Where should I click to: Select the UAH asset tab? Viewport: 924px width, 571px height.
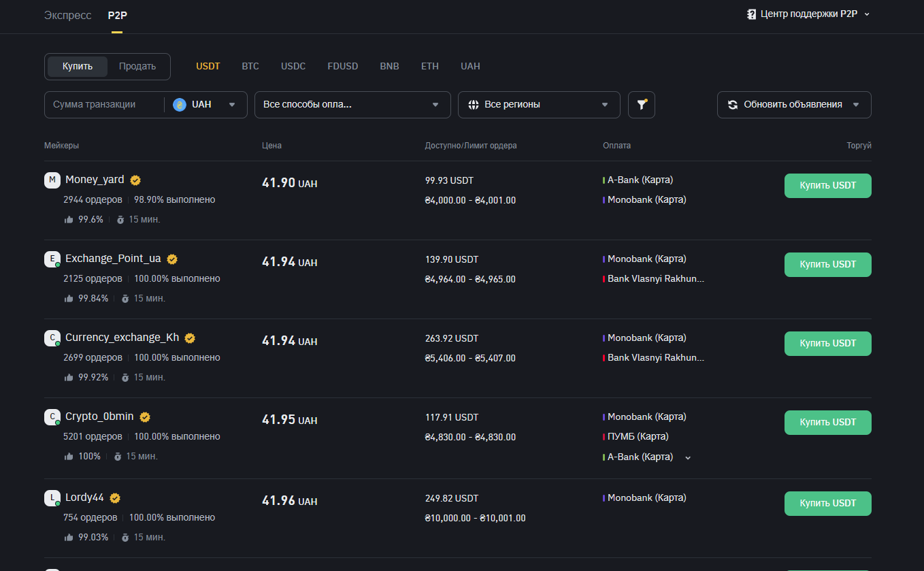click(x=470, y=66)
